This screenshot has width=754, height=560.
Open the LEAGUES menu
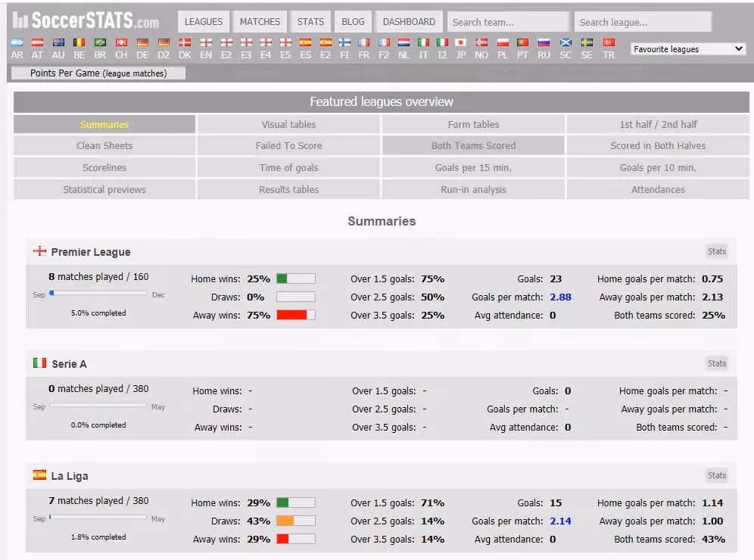pos(204,22)
